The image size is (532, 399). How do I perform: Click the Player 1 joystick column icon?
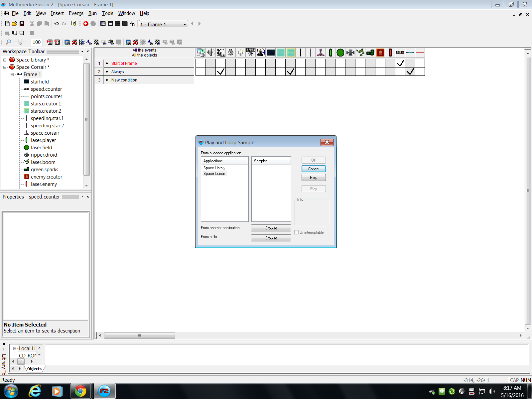click(x=261, y=53)
